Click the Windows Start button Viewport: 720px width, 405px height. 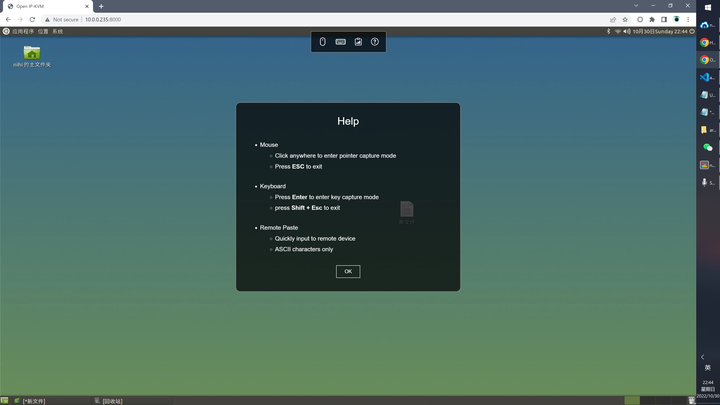[x=708, y=8]
